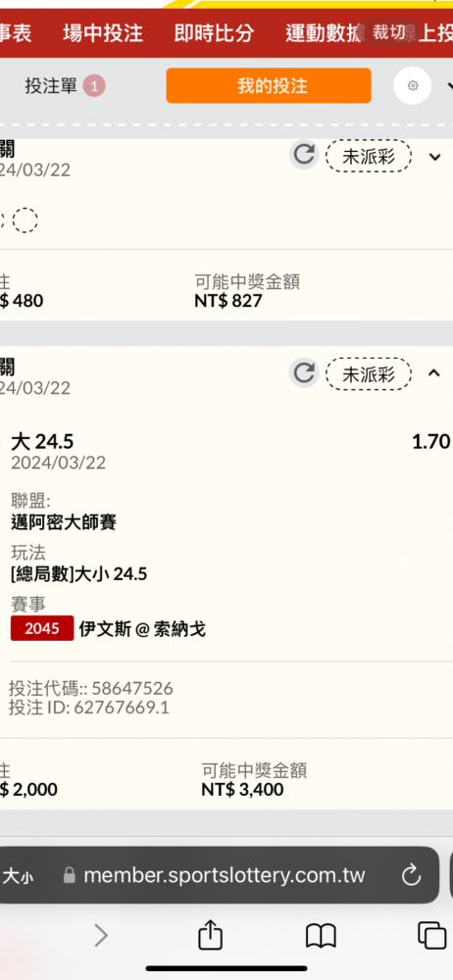The height and width of the screenshot is (980, 453).
Task: Switch to the 場中投注 tab
Action: (103, 33)
